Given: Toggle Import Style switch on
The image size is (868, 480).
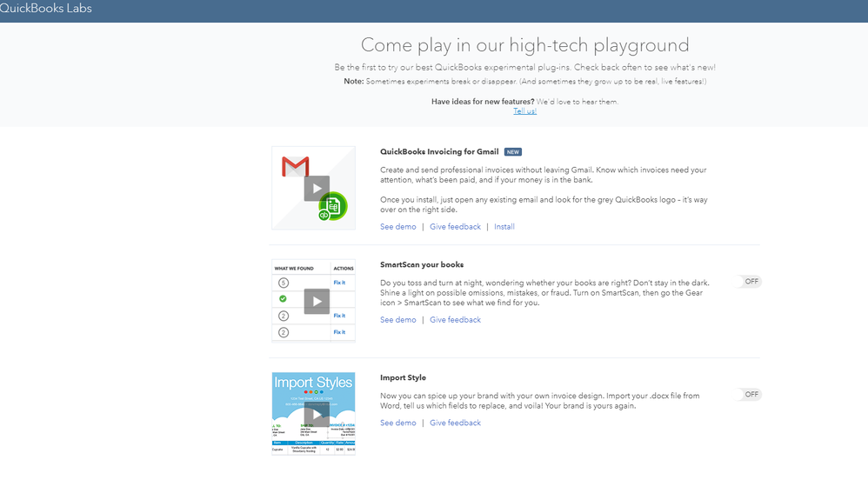Looking at the screenshot, I should pos(750,394).
